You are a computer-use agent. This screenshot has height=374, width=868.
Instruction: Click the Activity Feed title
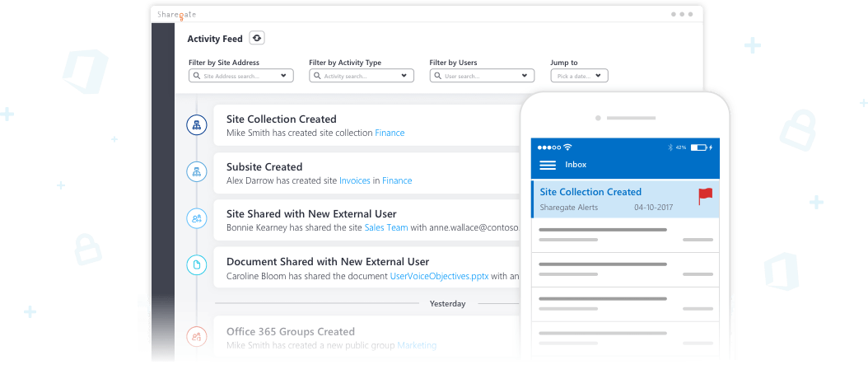[x=215, y=39]
